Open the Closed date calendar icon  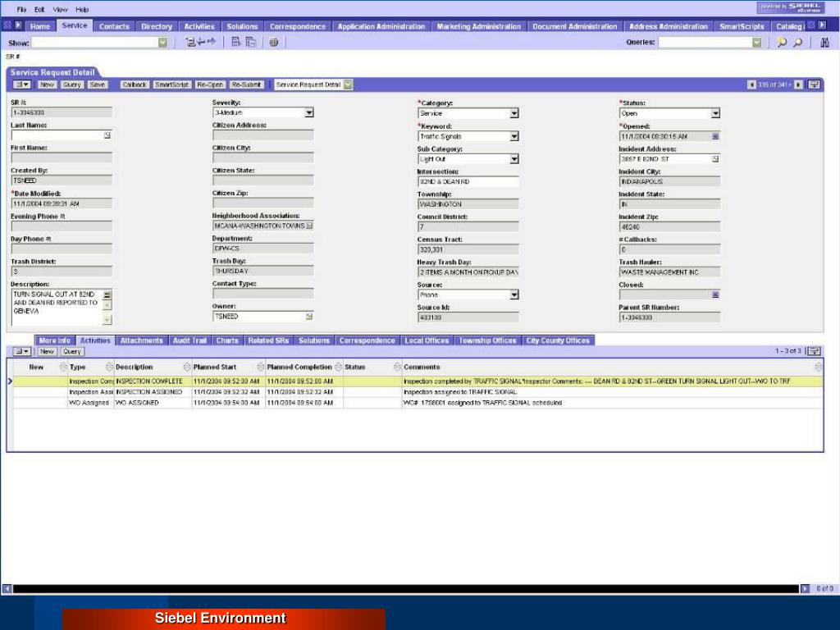point(715,294)
